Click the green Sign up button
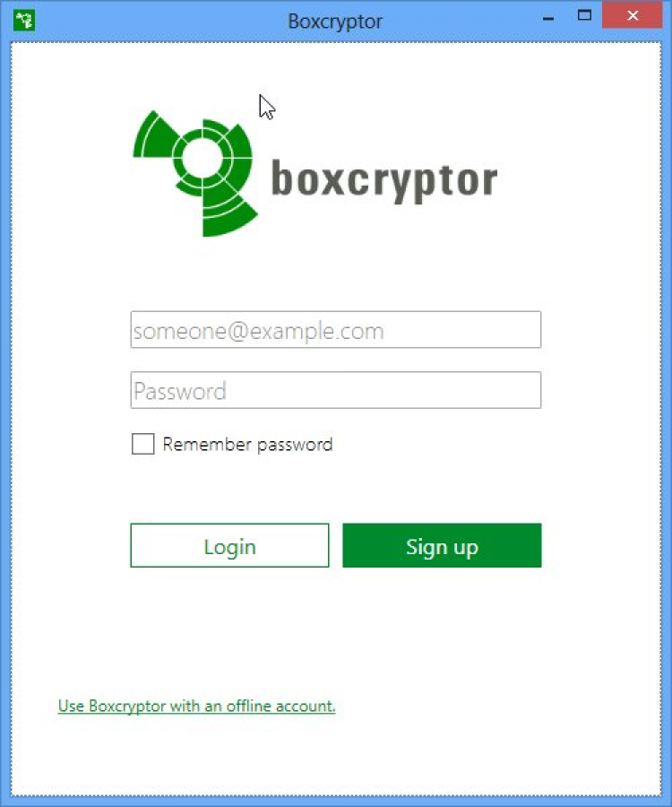The image size is (672, 807). 442,545
